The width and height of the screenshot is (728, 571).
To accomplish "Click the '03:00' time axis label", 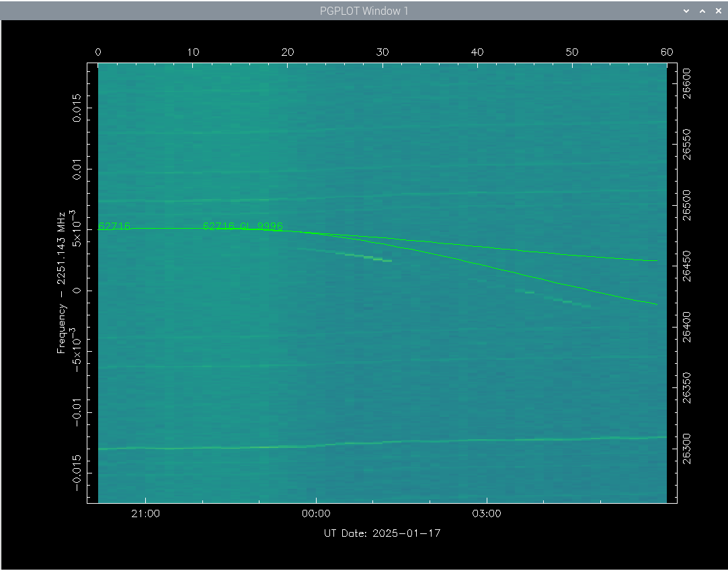I will pos(487,513).
